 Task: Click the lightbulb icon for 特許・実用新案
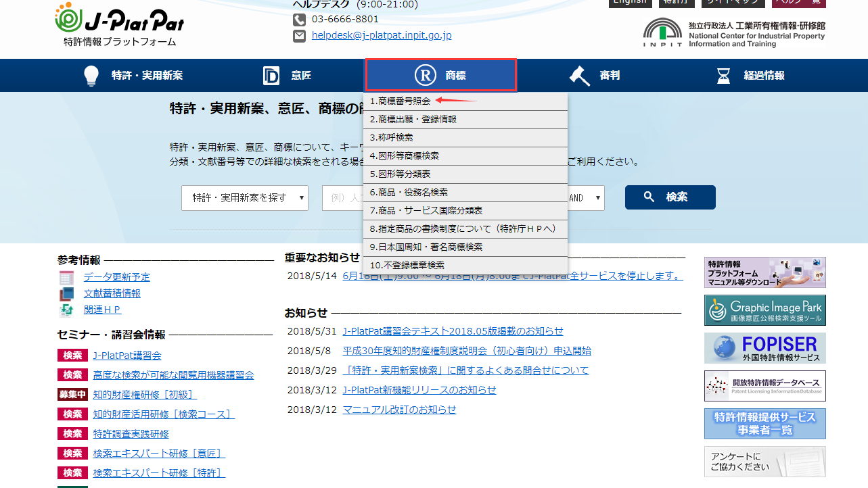91,76
